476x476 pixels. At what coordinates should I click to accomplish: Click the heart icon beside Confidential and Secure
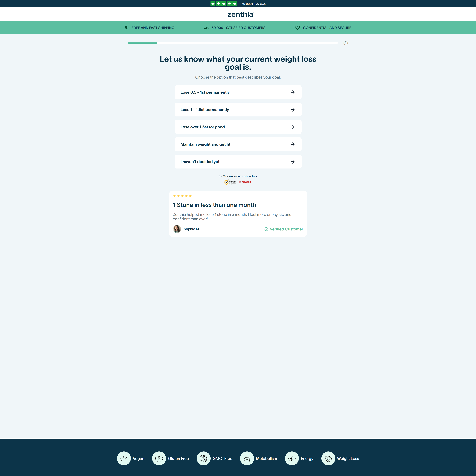click(x=297, y=28)
